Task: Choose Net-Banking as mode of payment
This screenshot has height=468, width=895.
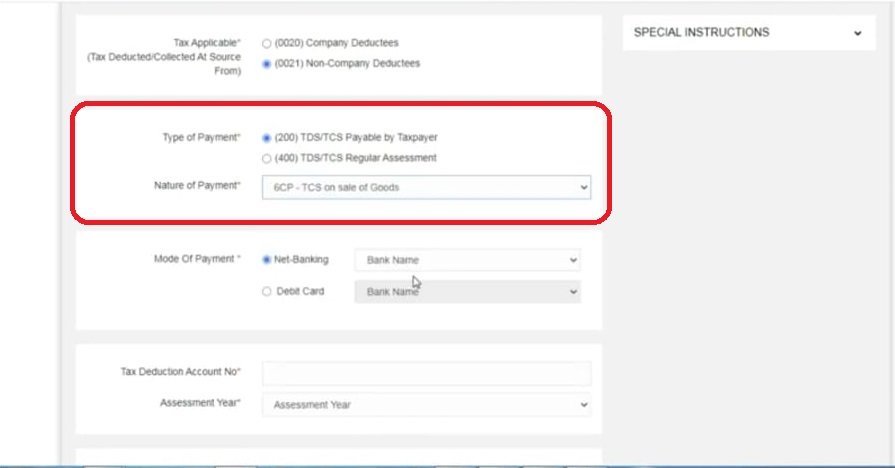Action: click(266, 260)
